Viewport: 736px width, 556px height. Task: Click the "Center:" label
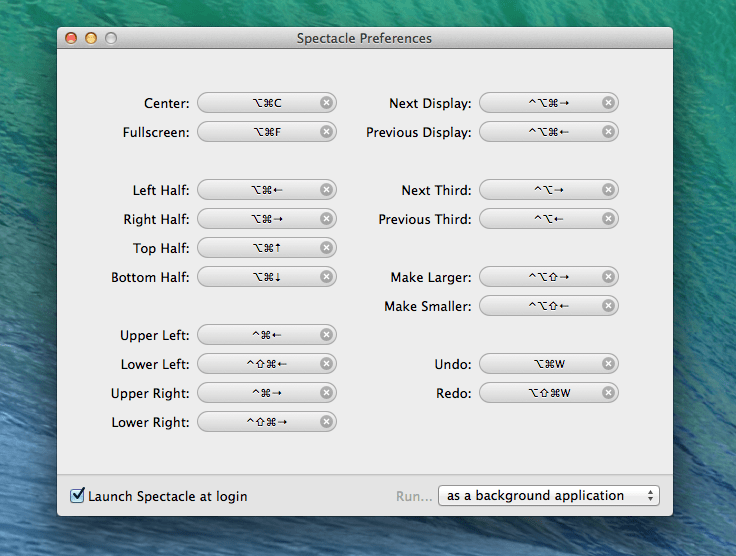click(167, 103)
